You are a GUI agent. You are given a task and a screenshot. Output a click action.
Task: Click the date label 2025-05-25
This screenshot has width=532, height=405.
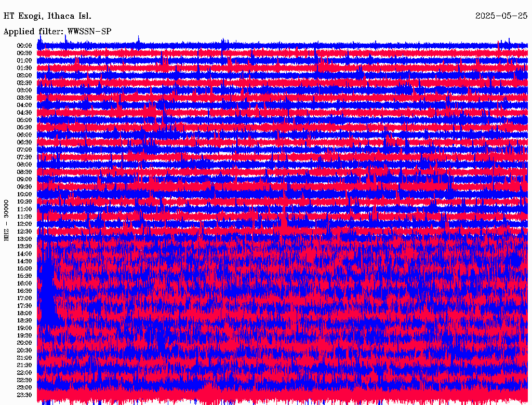(501, 16)
